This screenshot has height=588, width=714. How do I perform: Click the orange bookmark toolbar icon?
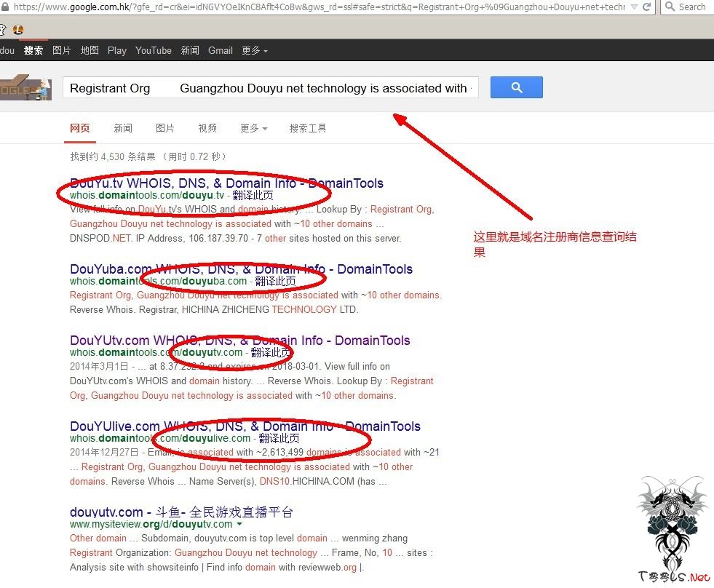pyautogui.click(x=18, y=30)
